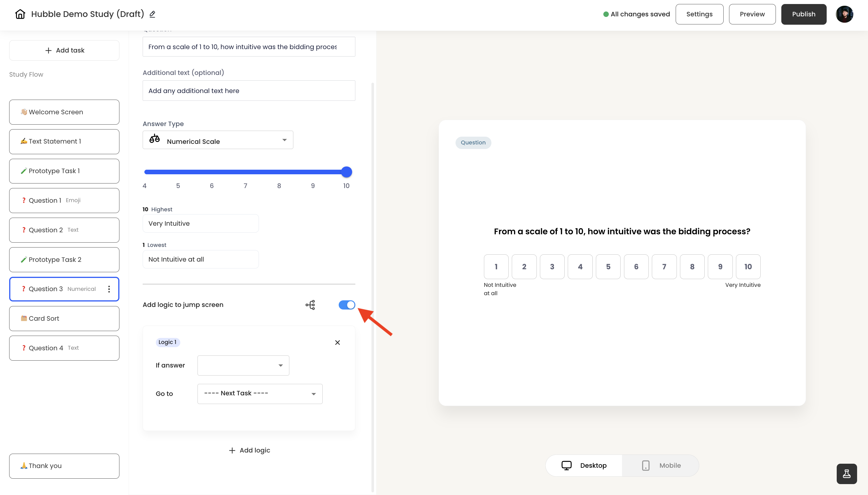Choose rating 4 in preview
The height and width of the screenshot is (495, 868).
580,267
